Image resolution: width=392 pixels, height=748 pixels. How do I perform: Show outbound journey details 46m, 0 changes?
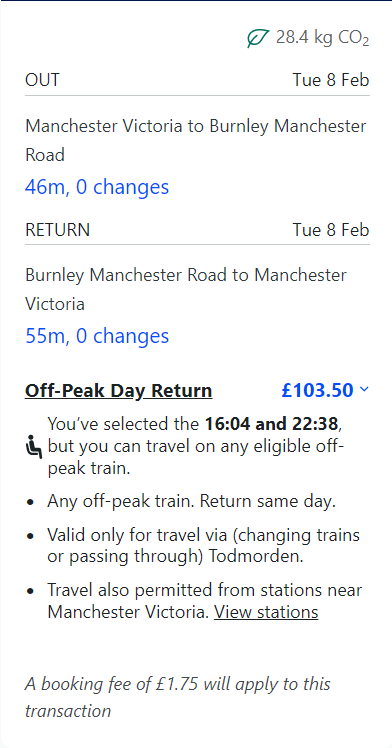[x=97, y=187]
